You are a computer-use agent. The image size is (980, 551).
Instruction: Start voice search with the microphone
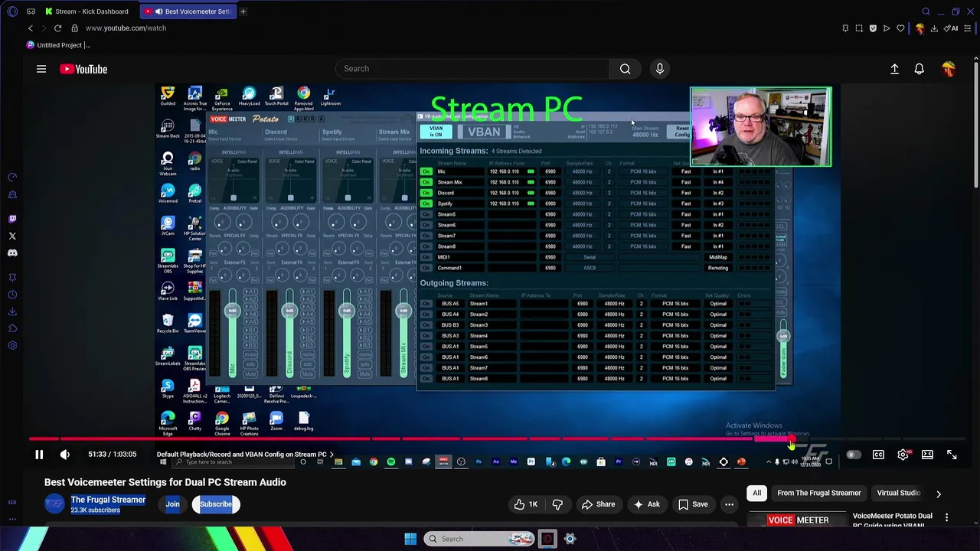point(660,69)
